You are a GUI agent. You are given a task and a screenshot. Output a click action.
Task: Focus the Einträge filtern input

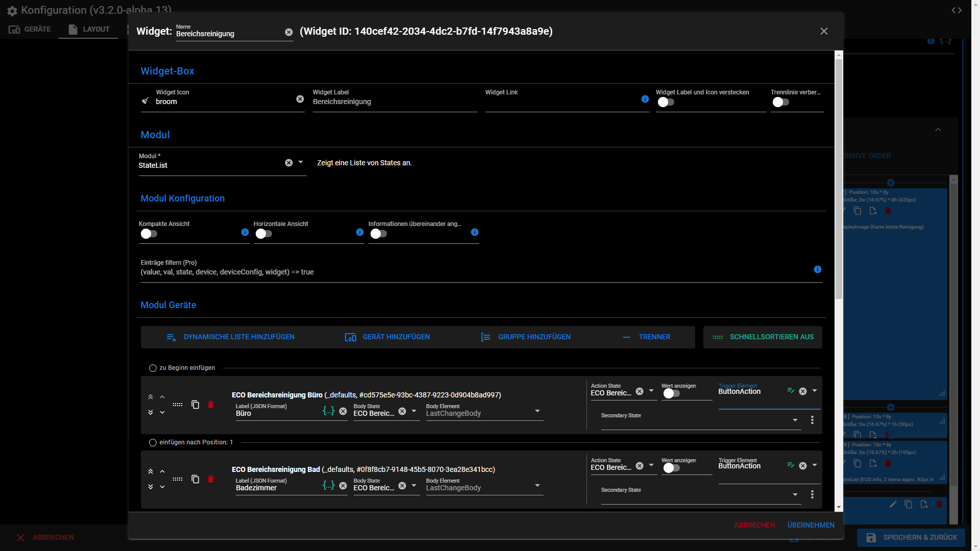point(475,272)
